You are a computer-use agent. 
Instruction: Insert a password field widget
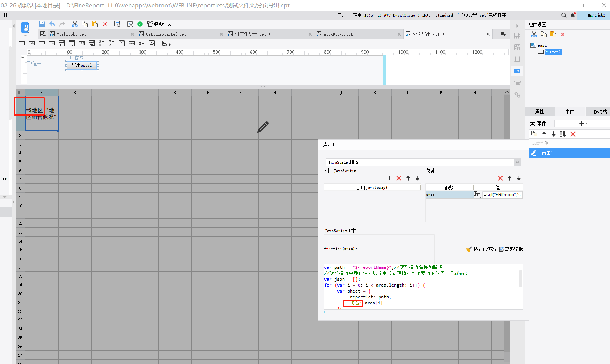click(x=132, y=43)
